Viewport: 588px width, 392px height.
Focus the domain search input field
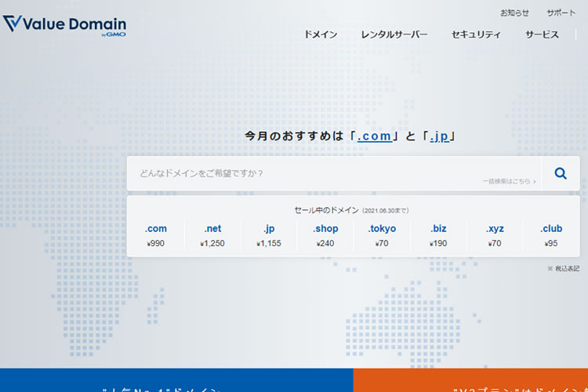point(334,173)
